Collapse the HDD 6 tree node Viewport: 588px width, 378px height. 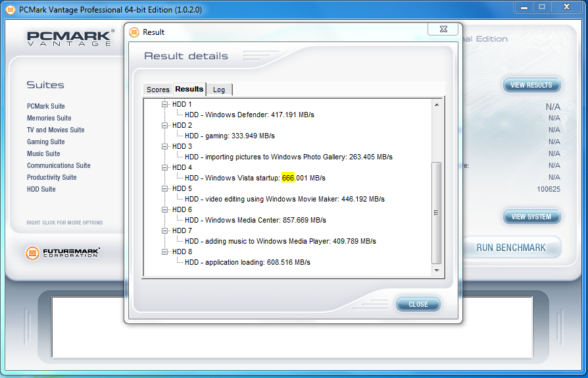tap(164, 209)
